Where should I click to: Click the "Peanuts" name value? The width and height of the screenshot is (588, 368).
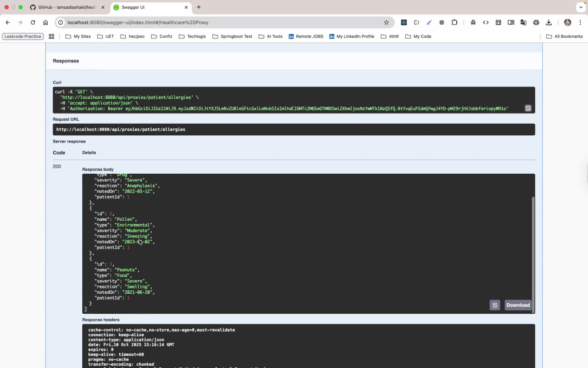click(x=127, y=270)
